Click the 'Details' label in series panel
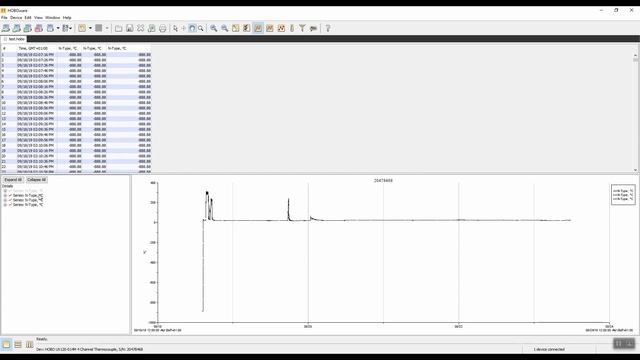The image size is (640, 360). (7, 186)
